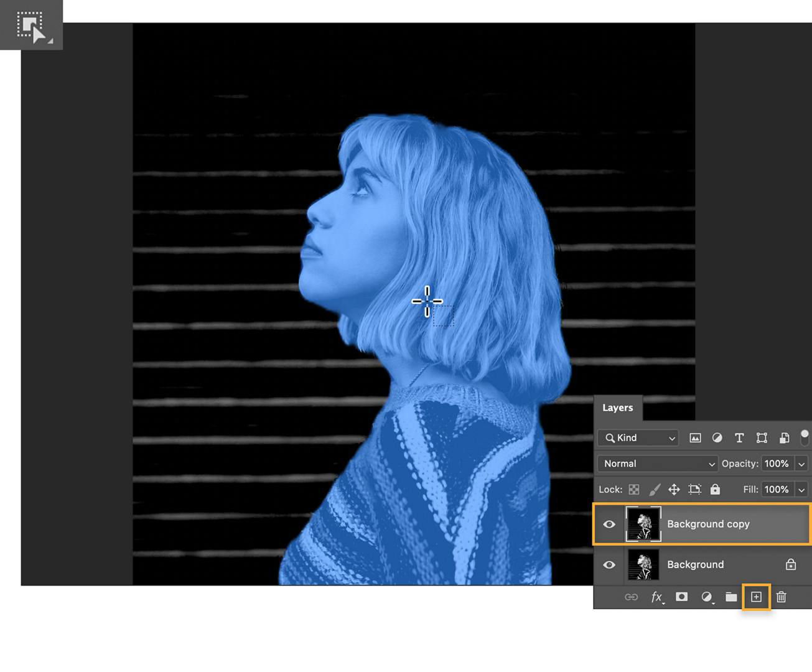812x672 pixels.
Task: Filter layers by shape layers
Action: click(x=762, y=438)
